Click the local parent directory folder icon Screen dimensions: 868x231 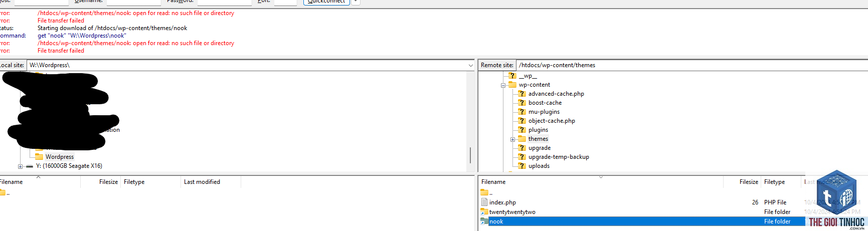(3, 192)
